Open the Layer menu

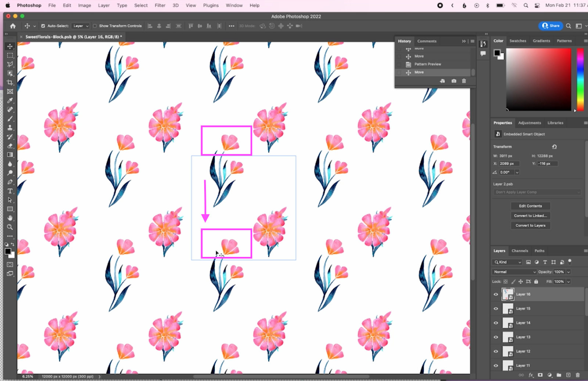click(x=104, y=6)
